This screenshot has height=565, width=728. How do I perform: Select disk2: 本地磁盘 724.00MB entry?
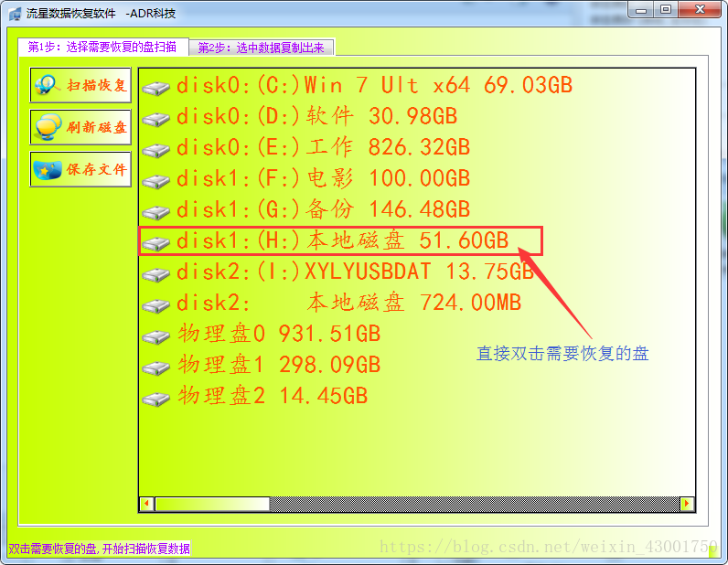tap(349, 304)
